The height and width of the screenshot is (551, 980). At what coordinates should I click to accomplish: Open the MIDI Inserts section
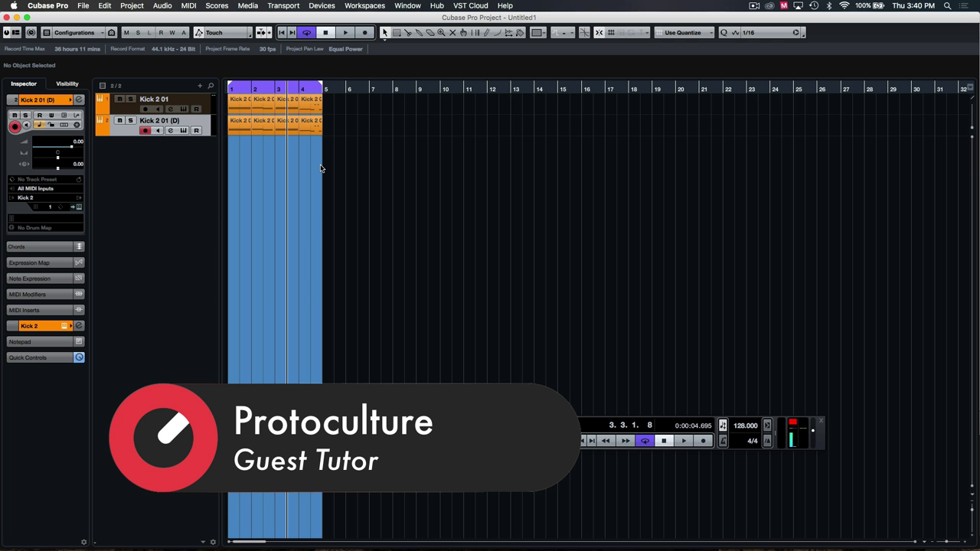[x=45, y=311]
